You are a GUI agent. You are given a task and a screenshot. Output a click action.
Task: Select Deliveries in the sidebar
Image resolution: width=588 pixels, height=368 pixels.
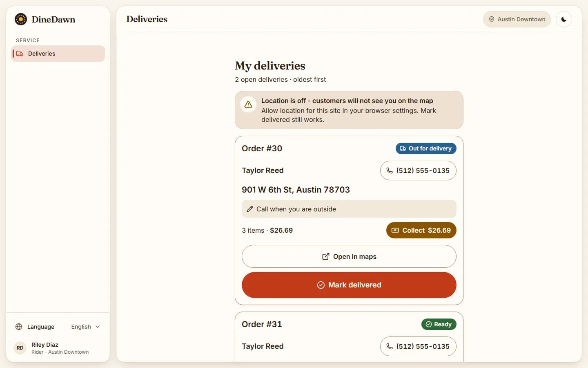58,54
